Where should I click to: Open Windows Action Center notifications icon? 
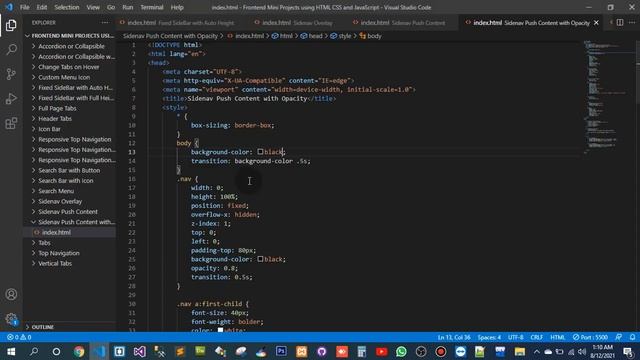point(629,351)
